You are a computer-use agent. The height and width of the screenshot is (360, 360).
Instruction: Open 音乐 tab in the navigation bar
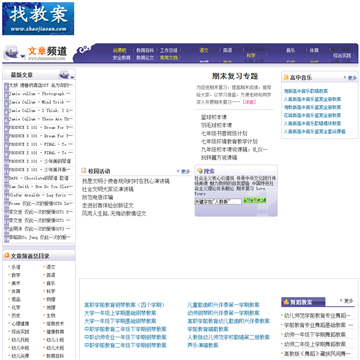pos(291,51)
